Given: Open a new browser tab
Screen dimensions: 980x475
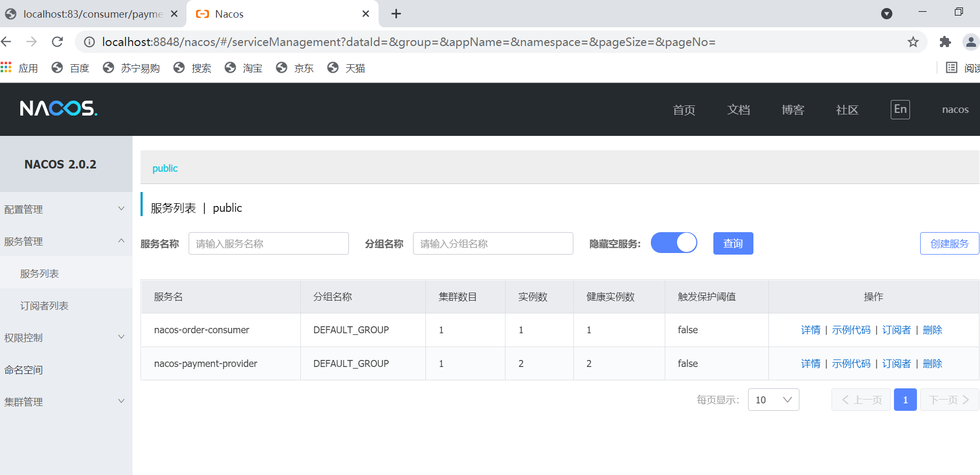Looking at the screenshot, I should click(x=396, y=14).
